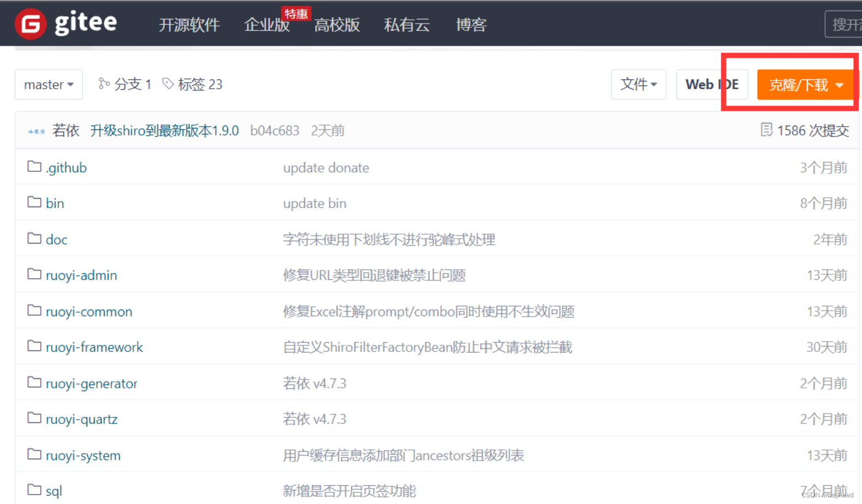The image size is (862, 504).
Task: Click the author avatar next to 若依
Action: [36, 131]
